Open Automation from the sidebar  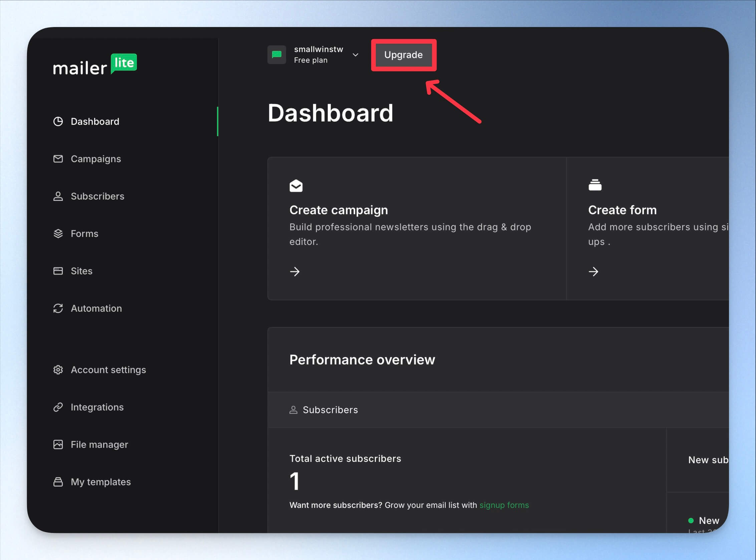pos(96,308)
